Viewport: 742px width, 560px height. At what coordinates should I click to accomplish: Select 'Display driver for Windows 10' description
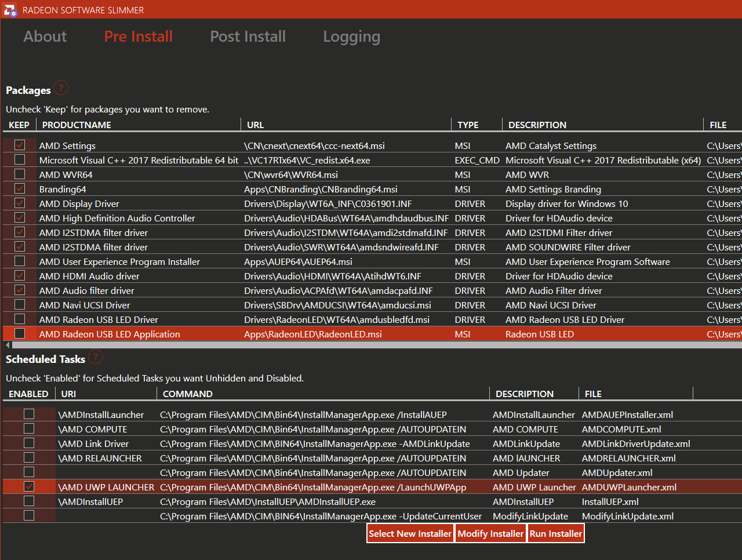click(566, 203)
